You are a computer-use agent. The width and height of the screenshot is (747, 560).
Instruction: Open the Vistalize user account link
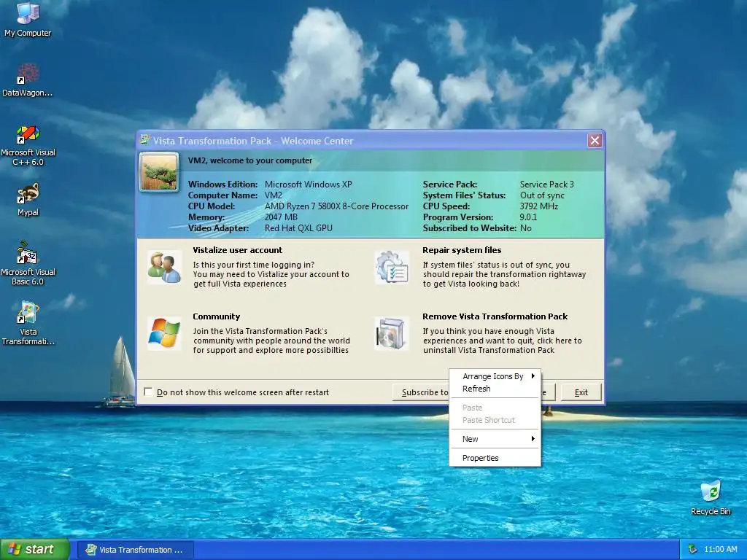tap(237, 250)
